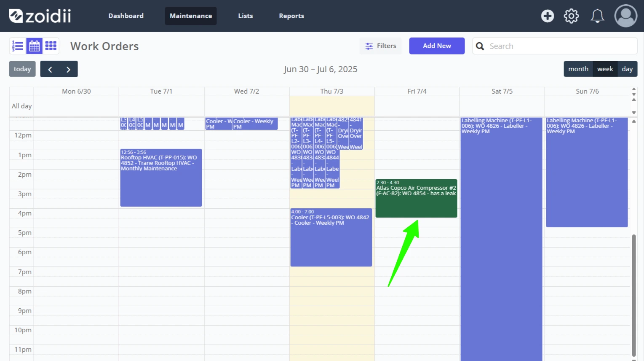The image size is (644, 361).
Task: Open the Filters panel
Action: [381, 46]
